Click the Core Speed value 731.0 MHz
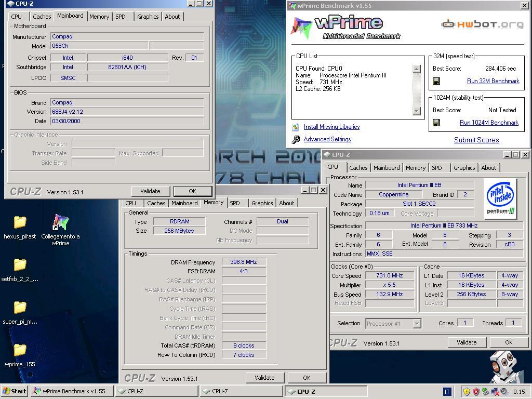This screenshot has width=532, height=399. (x=390, y=275)
